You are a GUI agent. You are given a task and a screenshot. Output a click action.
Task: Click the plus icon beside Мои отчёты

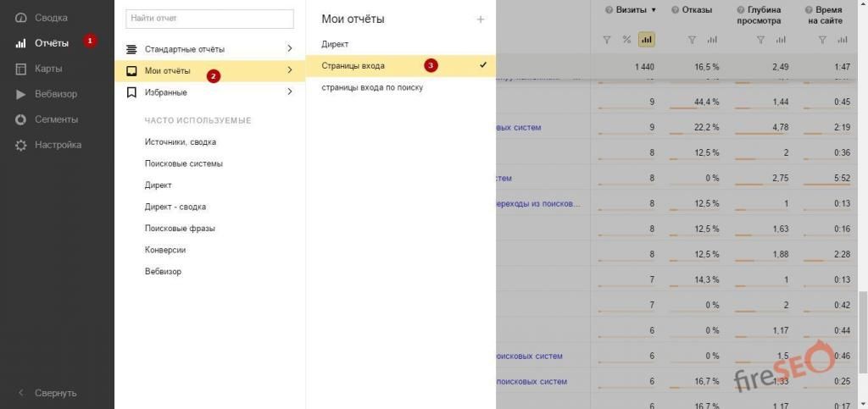click(481, 19)
